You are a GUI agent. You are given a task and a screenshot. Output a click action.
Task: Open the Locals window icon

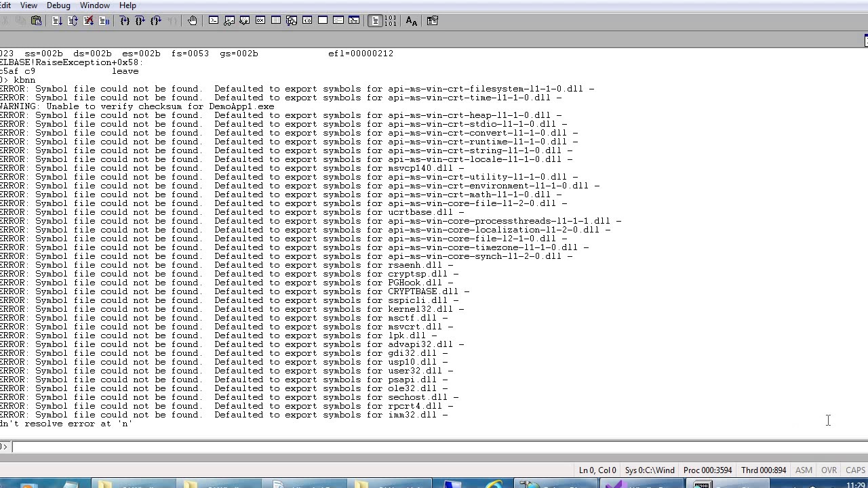(245, 21)
